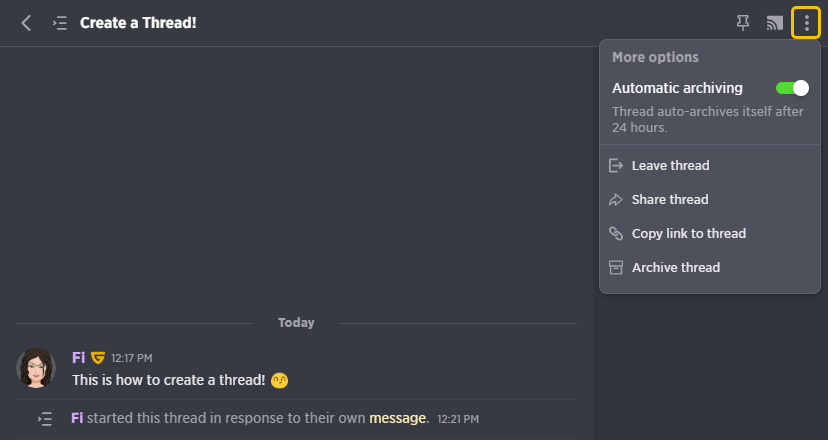The width and height of the screenshot is (828, 440).
Task: Toggle Automatic archiving switch off
Action: [792, 88]
